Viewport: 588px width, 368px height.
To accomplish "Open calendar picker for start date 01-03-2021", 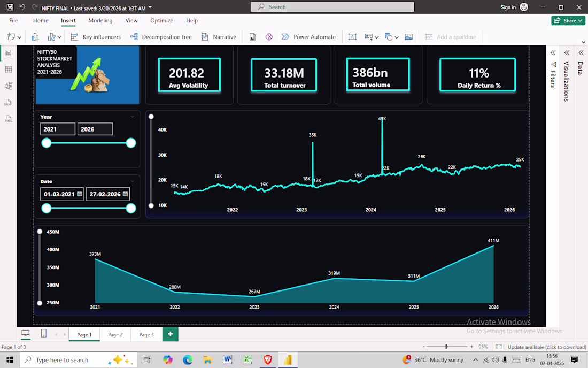I will 80,194.
